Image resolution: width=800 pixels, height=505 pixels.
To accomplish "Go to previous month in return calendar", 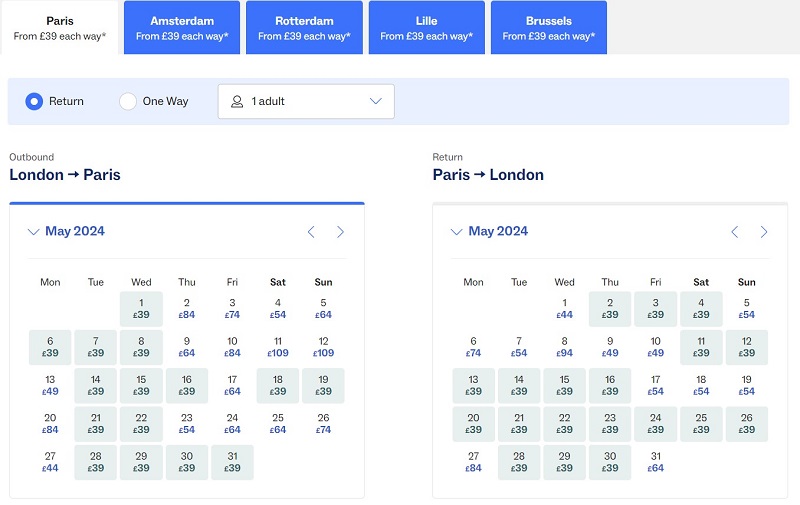I will 734,232.
